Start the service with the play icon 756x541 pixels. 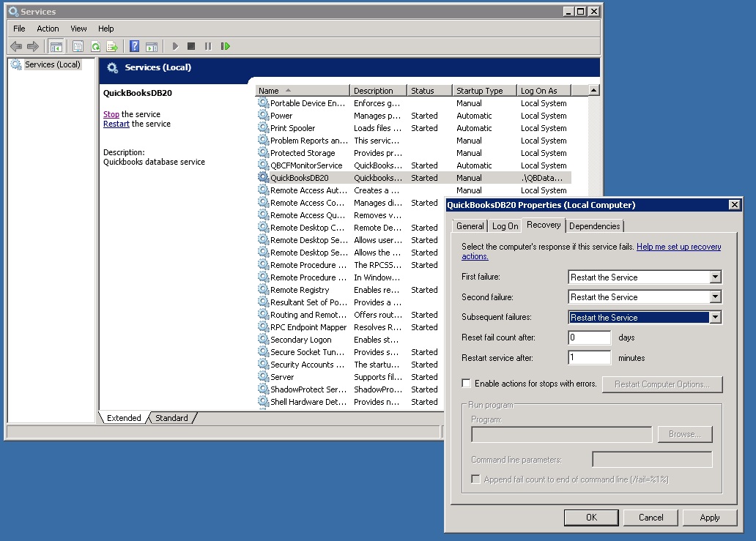tap(175, 46)
